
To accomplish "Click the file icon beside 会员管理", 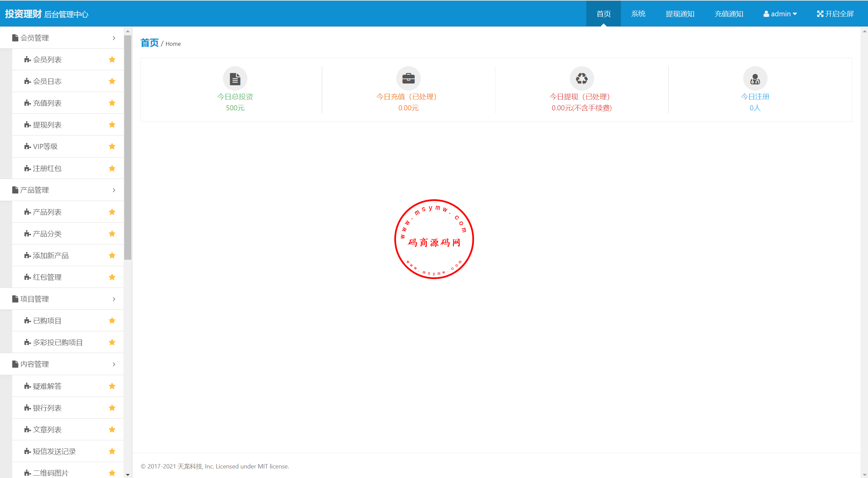I will point(15,38).
